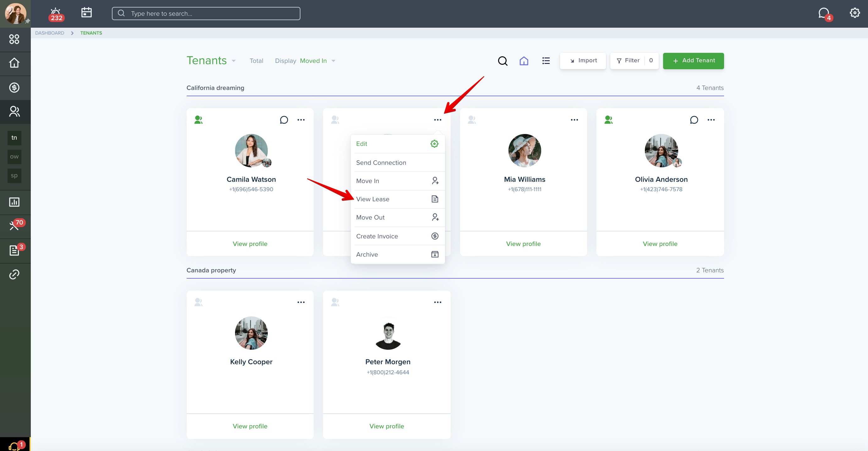868x451 pixels.
Task: Select the 'sp' shortcut in sidebar
Action: point(14,175)
